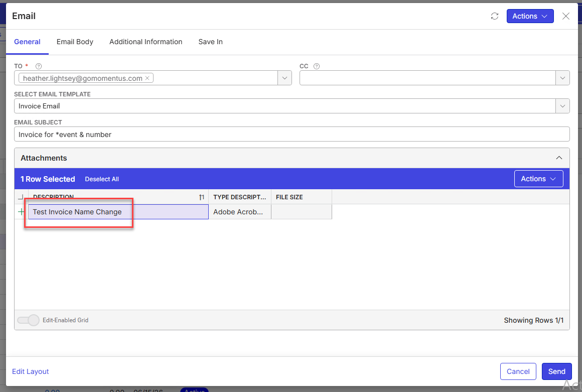Click the Email Subject field
The height and width of the screenshot is (392, 582).
pyautogui.click(x=292, y=135)
